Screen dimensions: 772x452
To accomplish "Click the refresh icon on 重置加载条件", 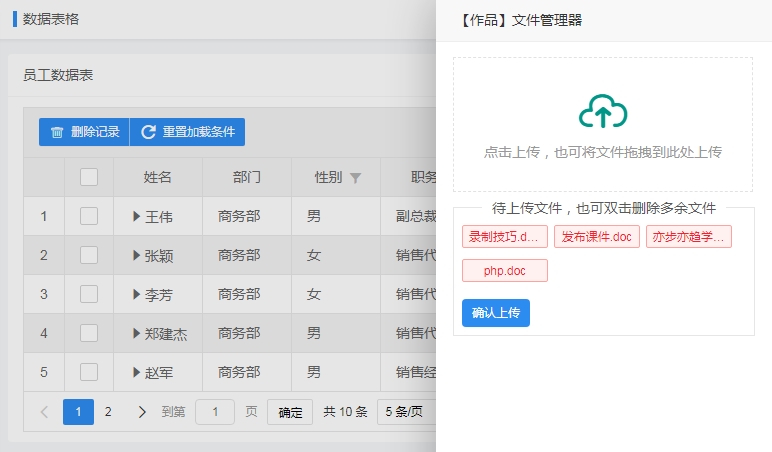I will pos(148,132).
